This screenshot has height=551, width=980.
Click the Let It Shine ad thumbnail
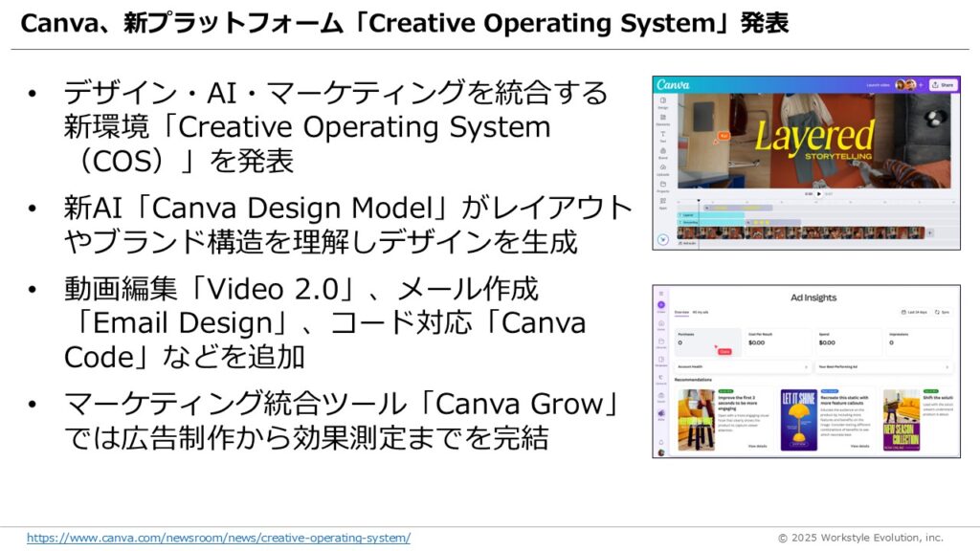click(x=798, y=419)
